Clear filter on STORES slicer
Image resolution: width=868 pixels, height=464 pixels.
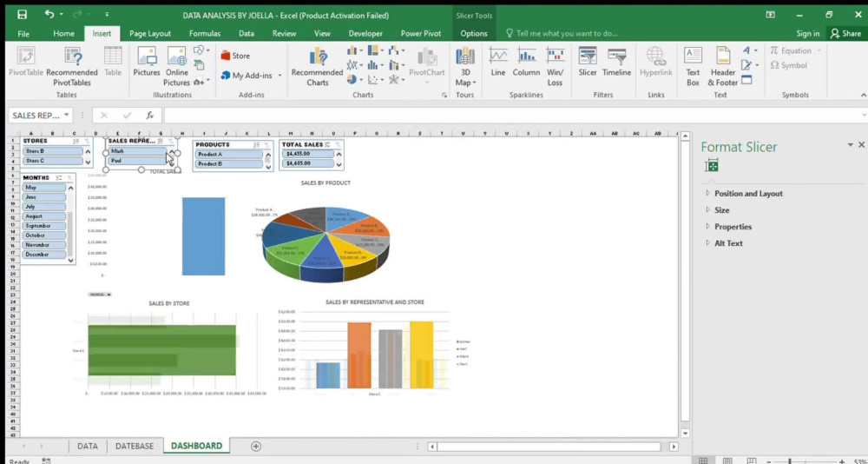86,141
